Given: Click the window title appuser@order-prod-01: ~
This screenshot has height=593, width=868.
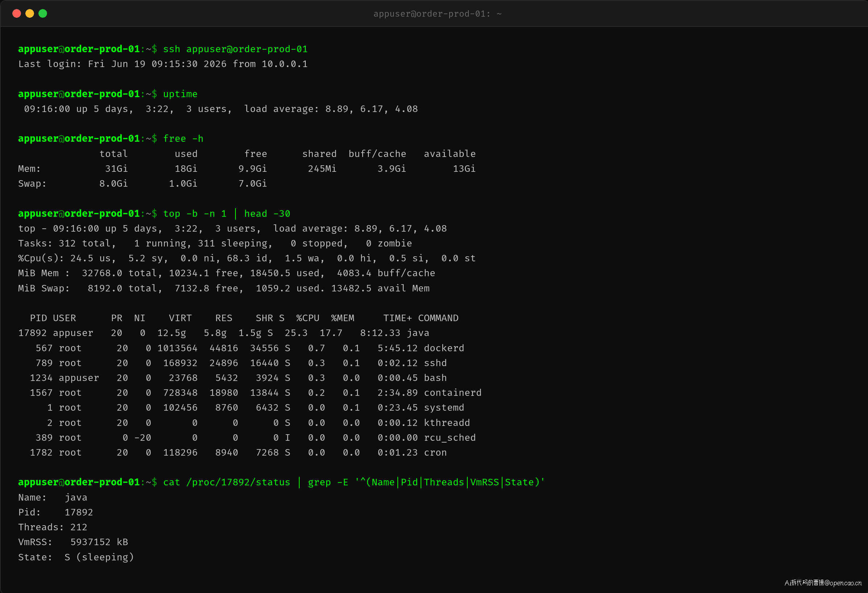Looking at the screenshot, I should [x=437, y=14].
